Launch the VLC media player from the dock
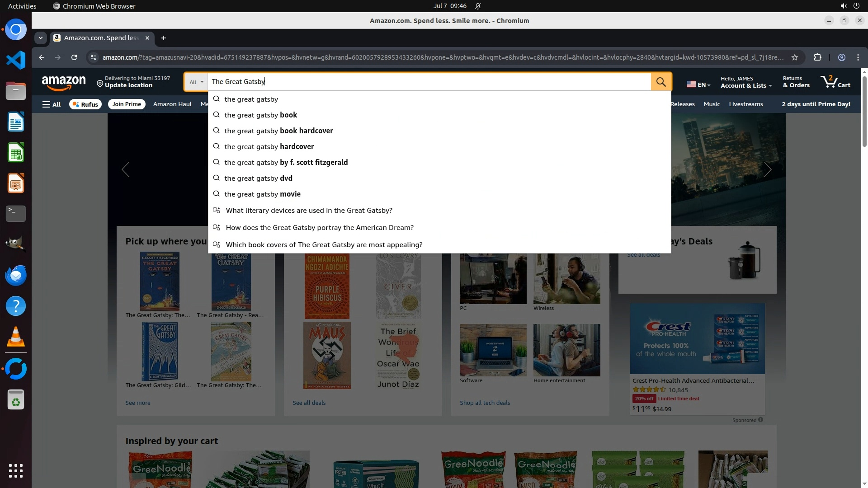Image resolution: width=868 pixels, height=488 pixels. [16, 337]
